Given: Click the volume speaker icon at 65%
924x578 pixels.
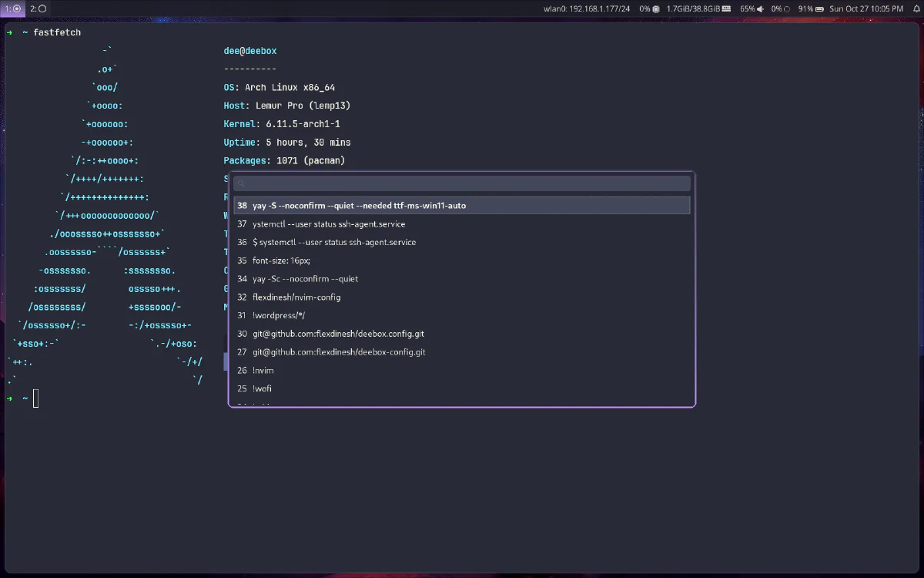Looking at the screenshot, I should point(760,8).
